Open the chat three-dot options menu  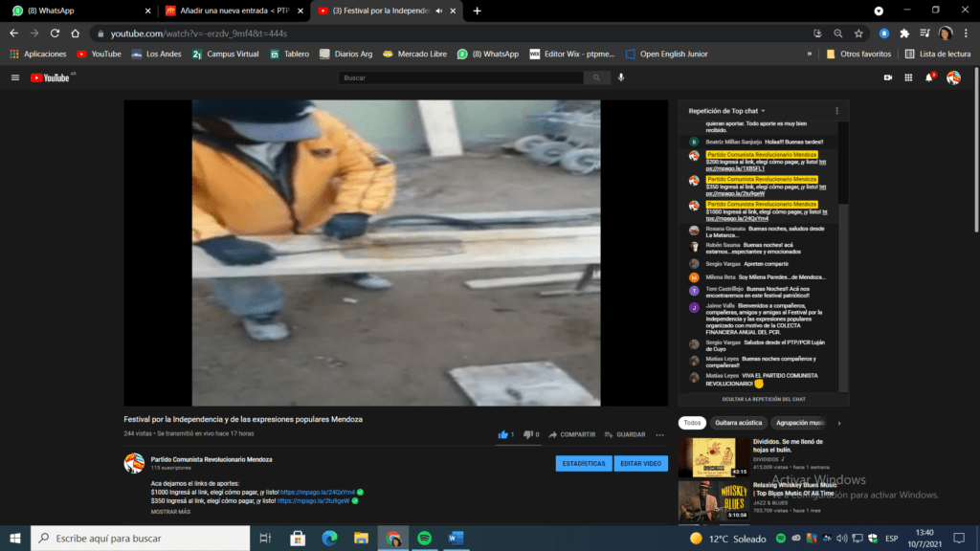836,111
